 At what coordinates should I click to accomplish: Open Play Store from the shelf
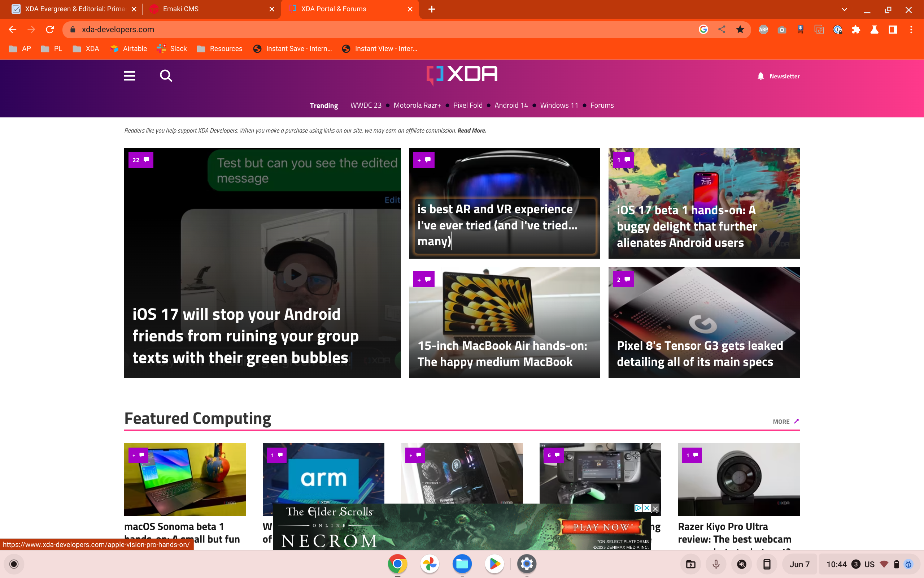pyautogui.click(x=494, y=564)
